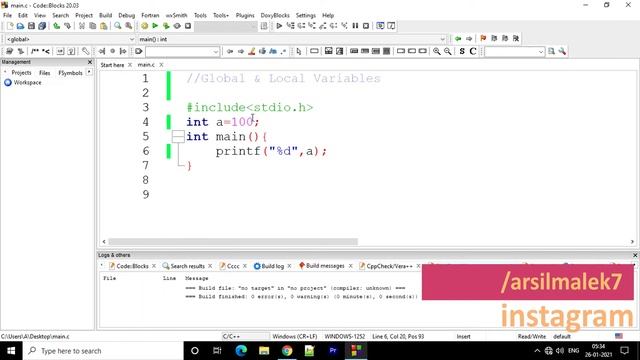Open options with the wrench icon

(x=562, y=51)
